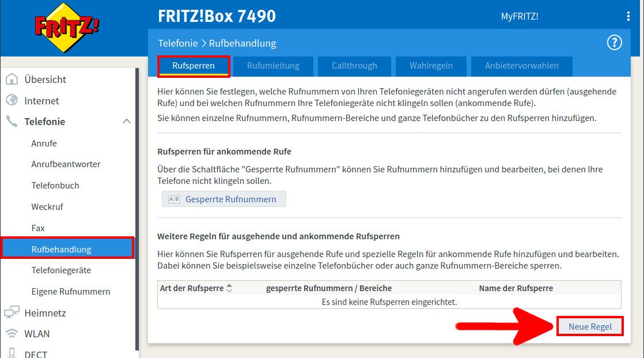
Task: Open Telefonbuch in sidebar
Action: pyautogui.click(x=55, y=186)
